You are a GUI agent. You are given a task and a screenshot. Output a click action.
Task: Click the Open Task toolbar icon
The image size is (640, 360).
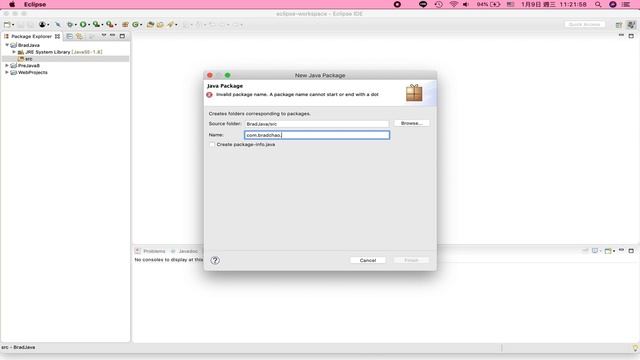(x=160, y=24)
